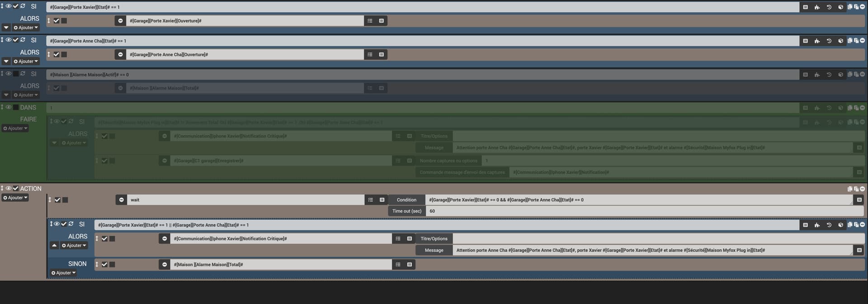Collapse the Porte Xavier SI block with eye

pyautogui.click(x=8, y=6)
